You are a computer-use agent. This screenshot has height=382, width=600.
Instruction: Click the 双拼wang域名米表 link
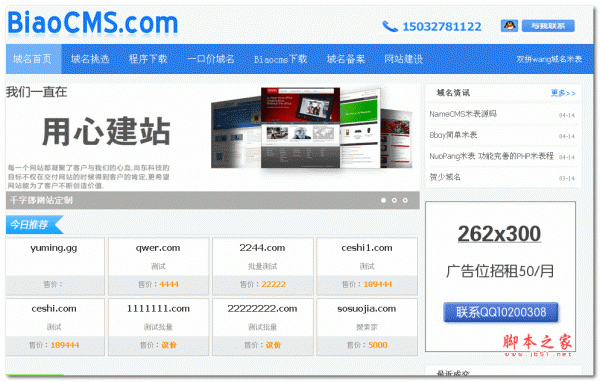tap(549, 59)
